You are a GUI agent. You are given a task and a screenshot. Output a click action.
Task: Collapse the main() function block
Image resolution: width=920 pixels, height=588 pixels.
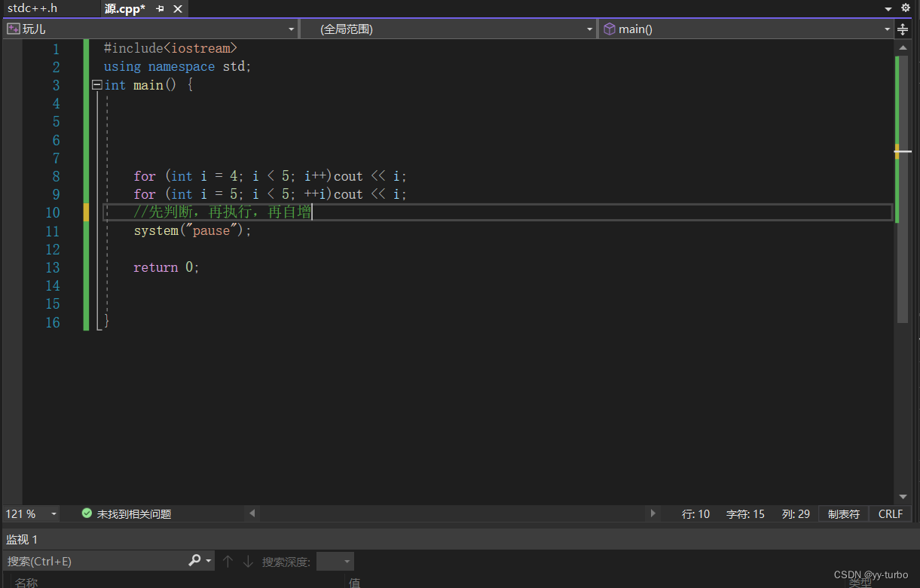[96, 85]
